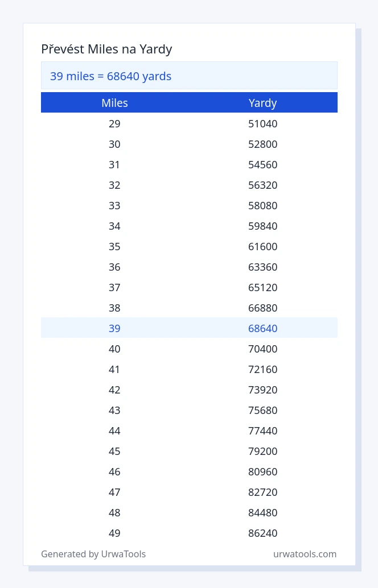This screenshot has height=588, width=378.
Task: Select highlighted row value 39
Action: (114, 328)
